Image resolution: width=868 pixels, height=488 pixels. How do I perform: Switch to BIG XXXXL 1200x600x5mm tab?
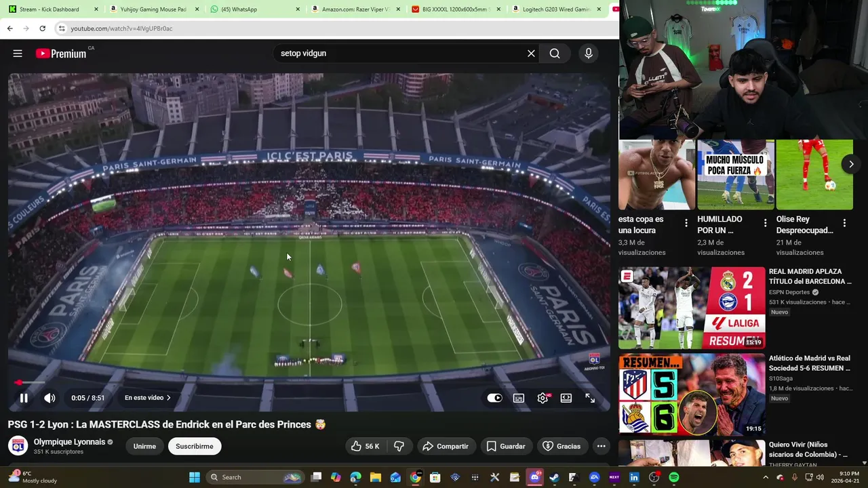tap(454, 9)
